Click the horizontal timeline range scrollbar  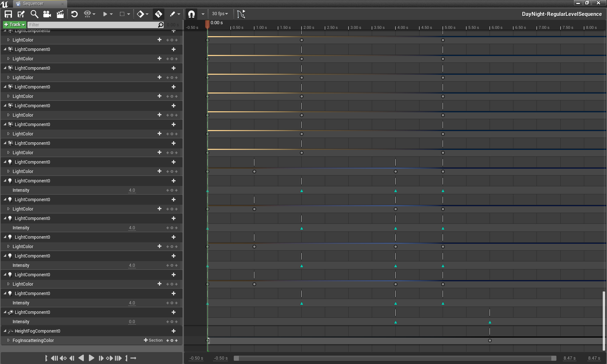[x=395, y=358]
